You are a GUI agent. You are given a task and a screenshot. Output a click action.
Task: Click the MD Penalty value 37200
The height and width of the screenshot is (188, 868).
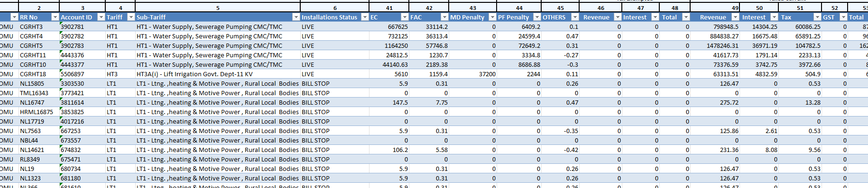point(473,74)
